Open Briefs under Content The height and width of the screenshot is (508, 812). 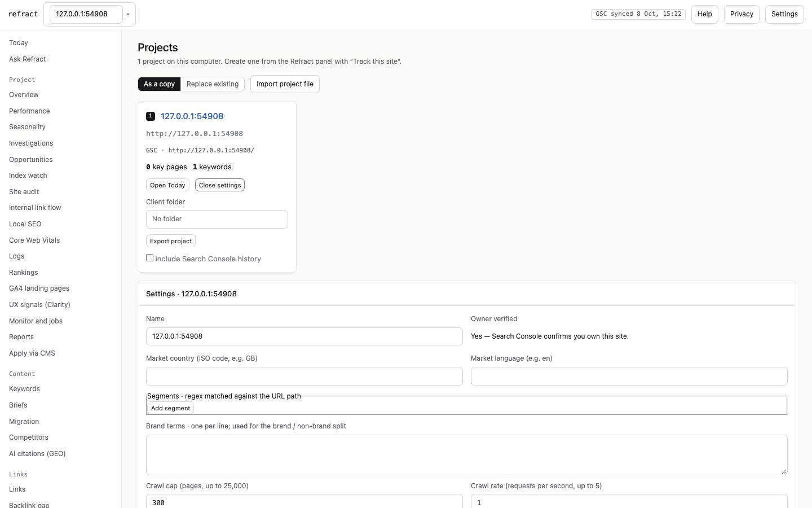pyautogui.click(x=18, y=405)
